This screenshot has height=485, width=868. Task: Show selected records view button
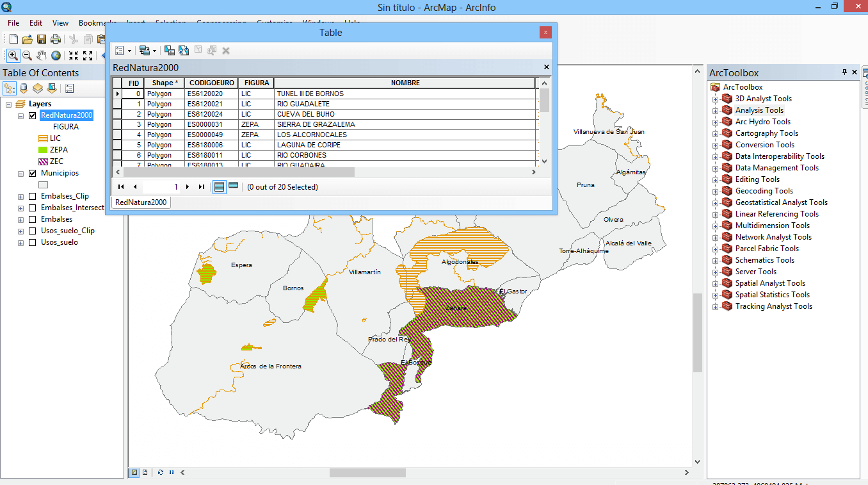234,186
